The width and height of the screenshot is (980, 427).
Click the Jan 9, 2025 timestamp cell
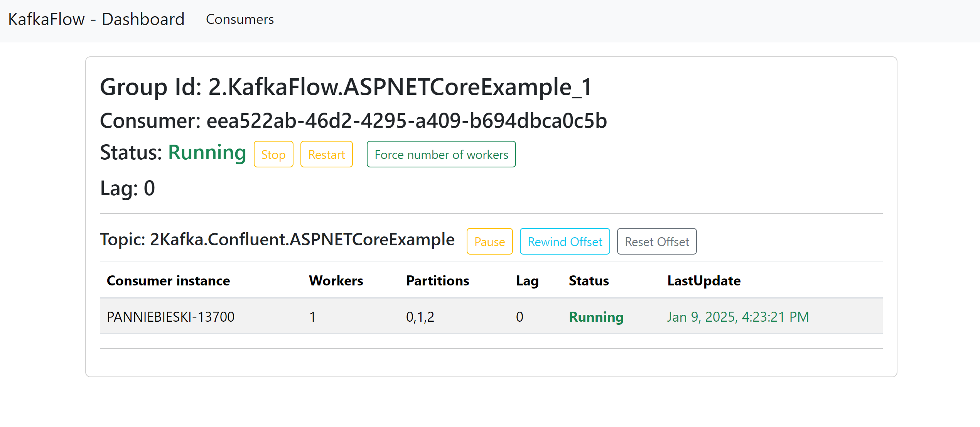tap(738, 317)
